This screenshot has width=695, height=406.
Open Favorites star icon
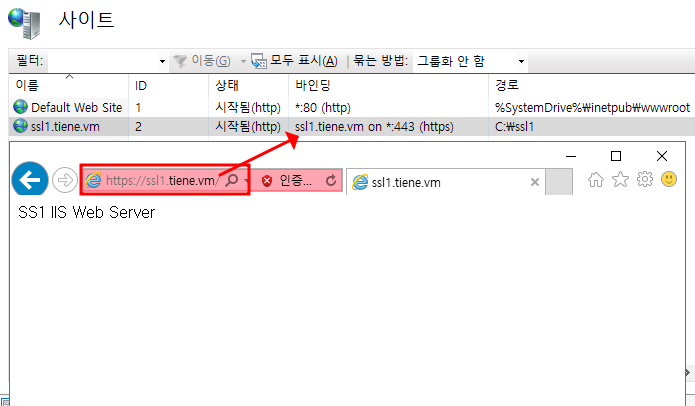point(620,180)
